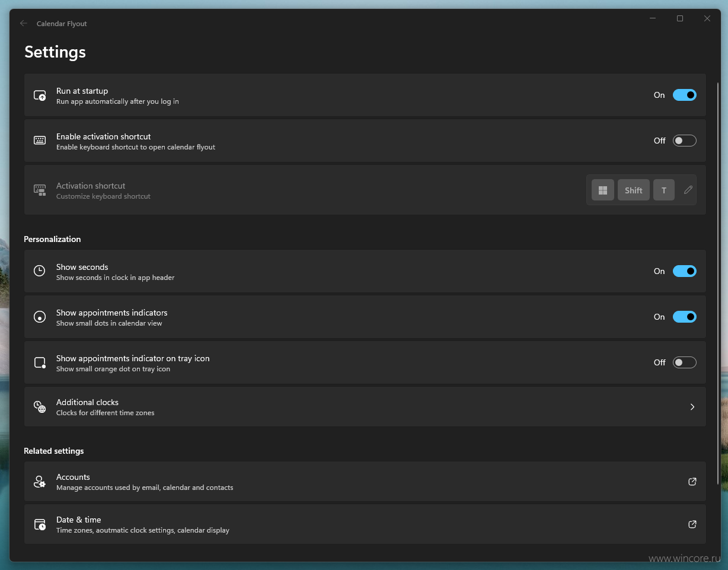This screenshot has height=570, width=728.
Task: Click the Related settings section heading
Action: pyautogui.click(x=54, y=451)
